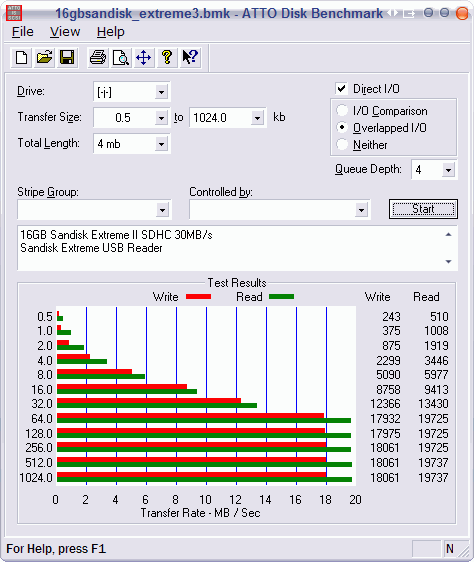Screen dimensions: 474x562
Task: Click read value 1008
Action: (x=436, y=331)
